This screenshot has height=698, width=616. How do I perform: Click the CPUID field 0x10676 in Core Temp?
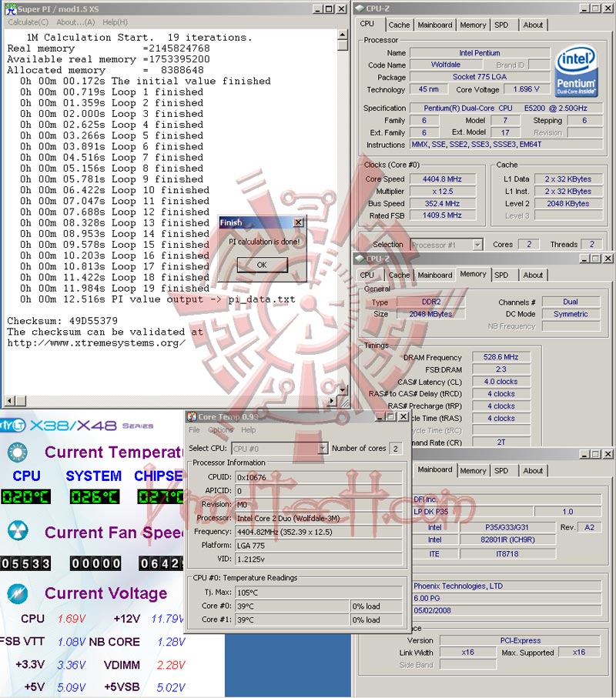click(x=319, y=477)
